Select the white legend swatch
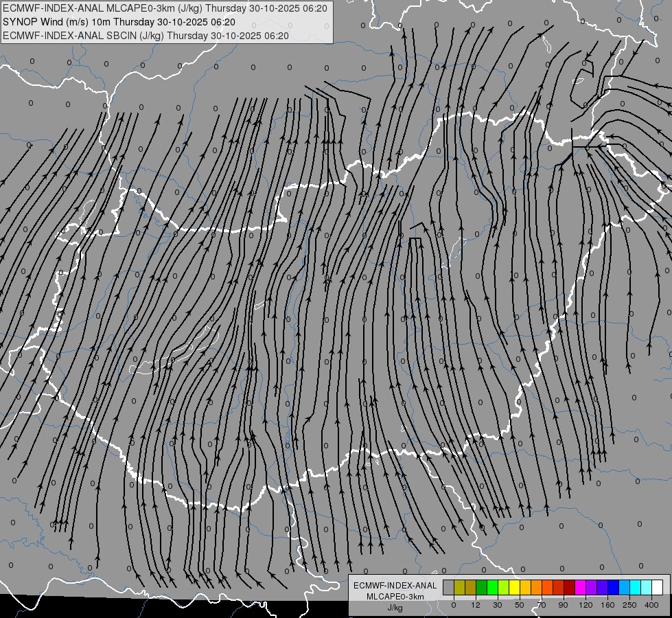 pos(658,587)
